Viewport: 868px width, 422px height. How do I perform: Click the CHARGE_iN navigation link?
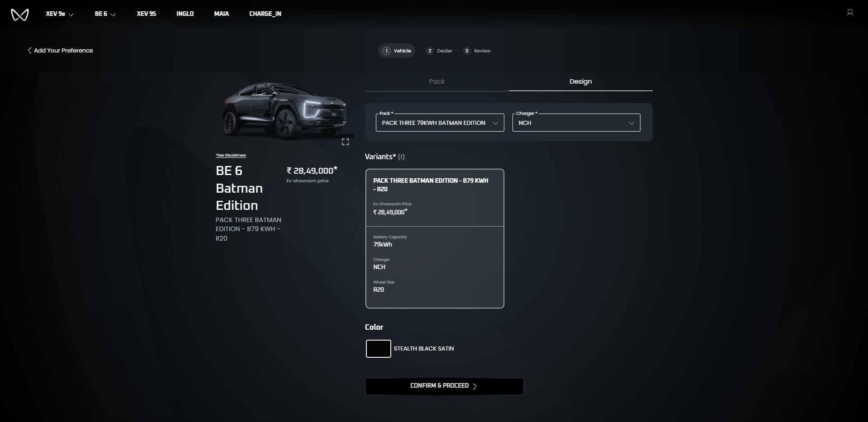click(x=265, y=14)
